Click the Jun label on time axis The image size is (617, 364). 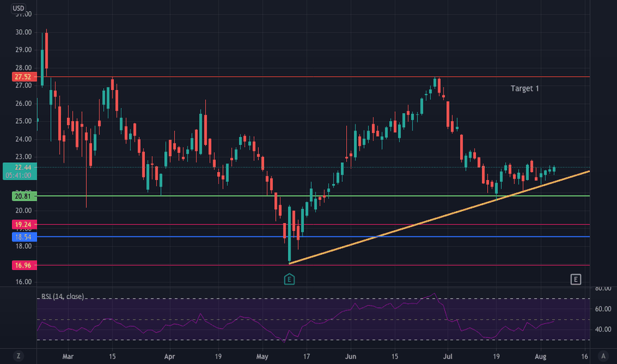pos(350,357)
